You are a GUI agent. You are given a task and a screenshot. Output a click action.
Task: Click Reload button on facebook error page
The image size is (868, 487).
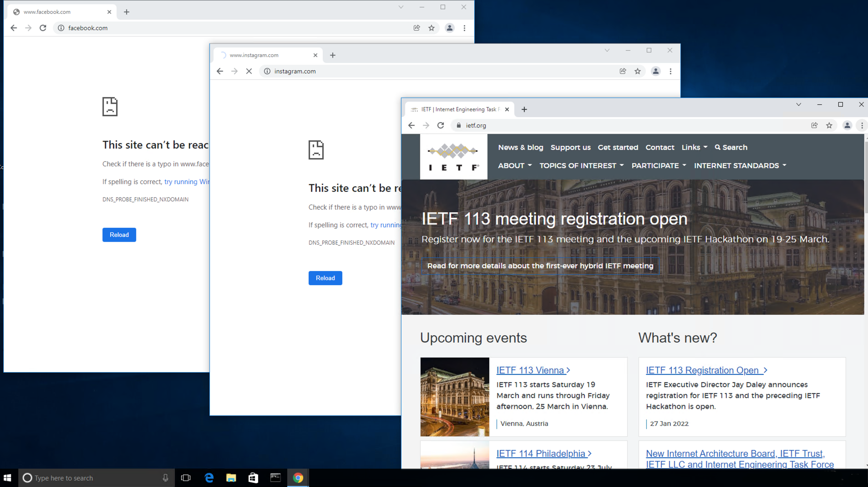[x=119, y=235]
